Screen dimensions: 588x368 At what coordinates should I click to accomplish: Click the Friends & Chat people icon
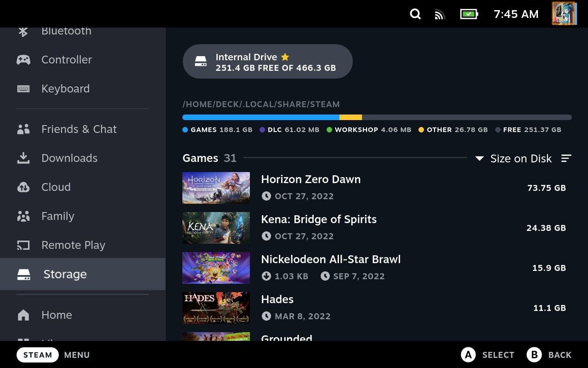(23, 129)
